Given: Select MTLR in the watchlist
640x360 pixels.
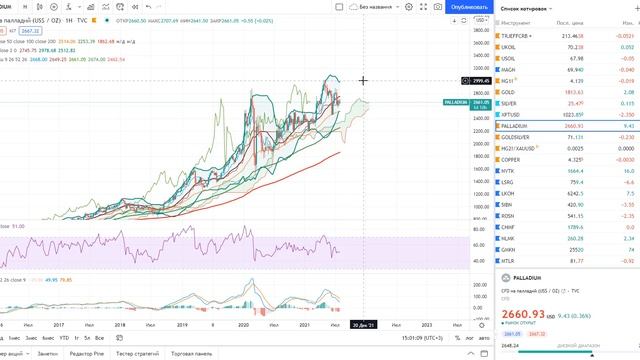Looking at the screenshot, I should [567, 261].
